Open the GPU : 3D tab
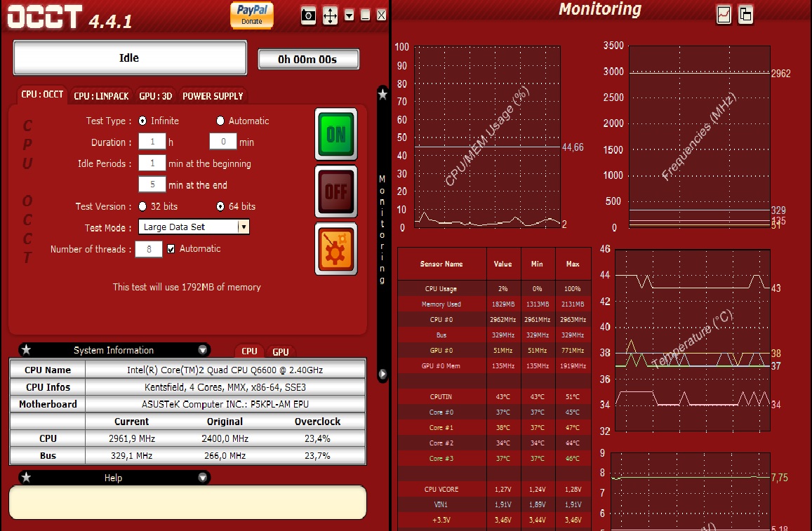 pos(155,95)
